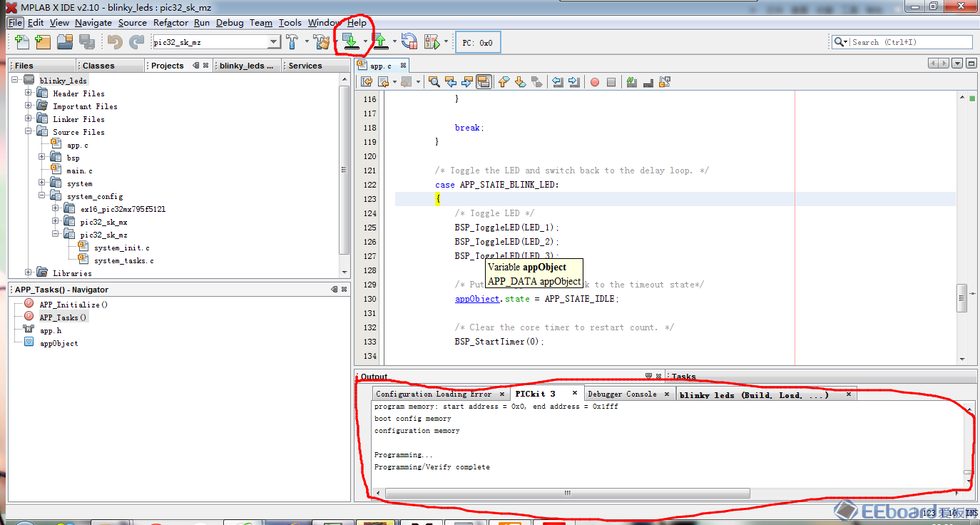The image size is (980, 525).
Task: Click the Build Project hammer icon
Action: point(292,42)
